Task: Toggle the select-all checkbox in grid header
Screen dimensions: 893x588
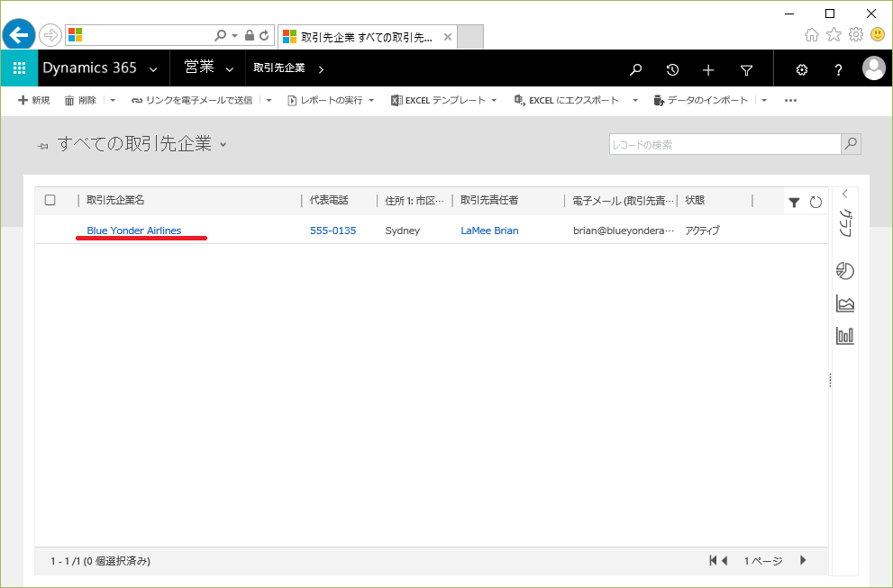Action: [x=50, y=200]
